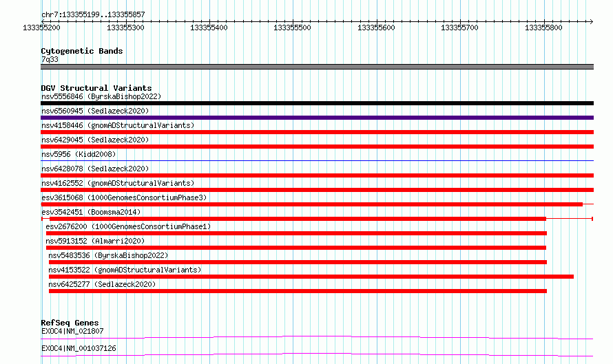Click the red bar of nsv4162552
The image size is (613, 364).
(317, 190)
